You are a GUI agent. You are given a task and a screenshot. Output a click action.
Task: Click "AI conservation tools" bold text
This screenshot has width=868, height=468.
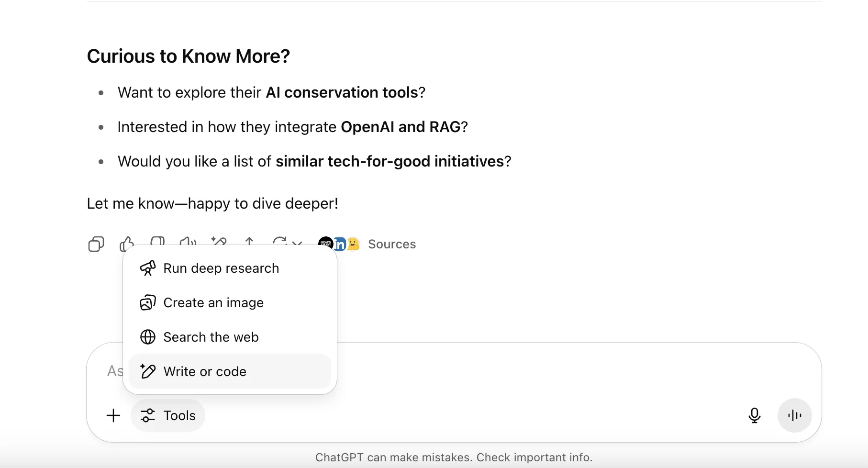coord(342,92)
